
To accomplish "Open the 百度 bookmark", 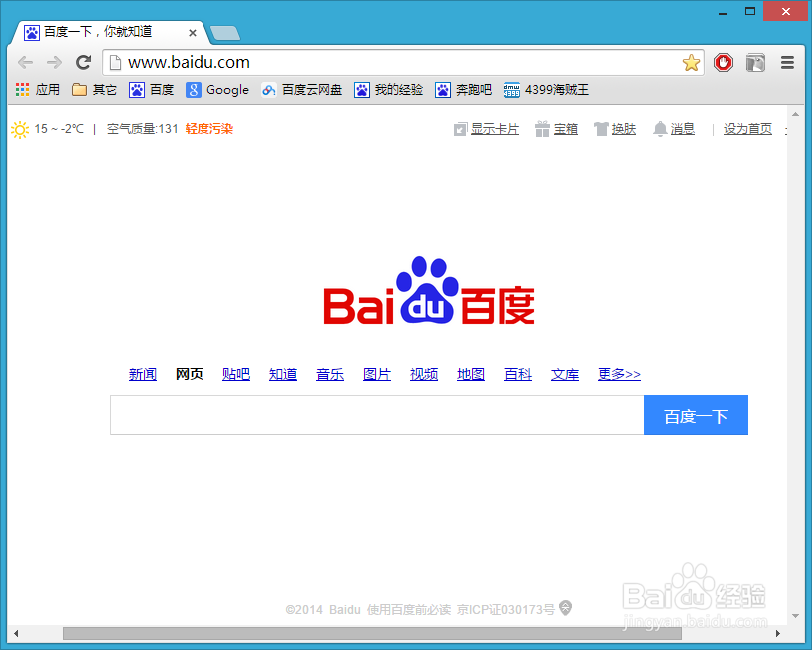I will click(151, 90).
